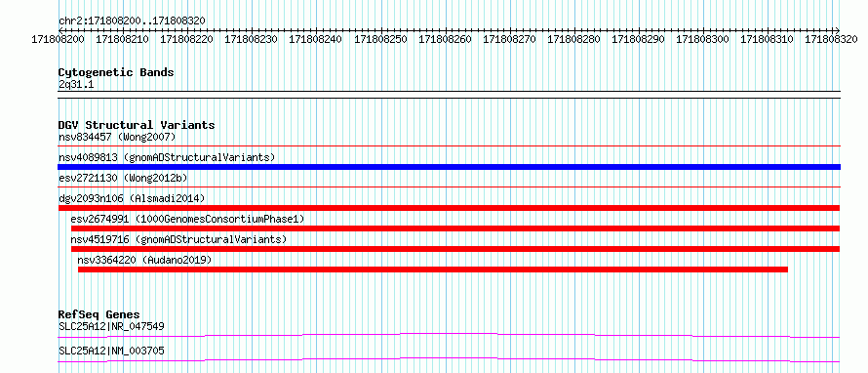Click the nsv3364220 Audano2019 red bar

click(x=433, y=269)
